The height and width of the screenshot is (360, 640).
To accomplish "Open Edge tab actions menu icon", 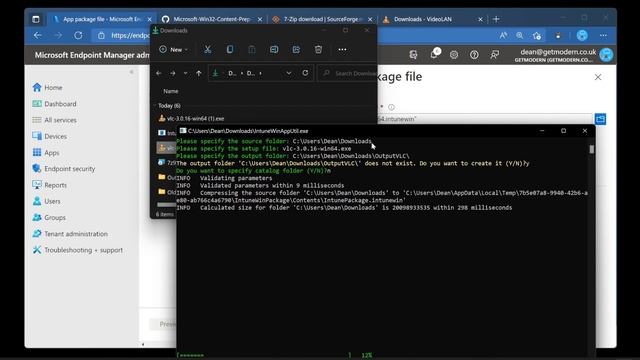I will tap(36, 19).
